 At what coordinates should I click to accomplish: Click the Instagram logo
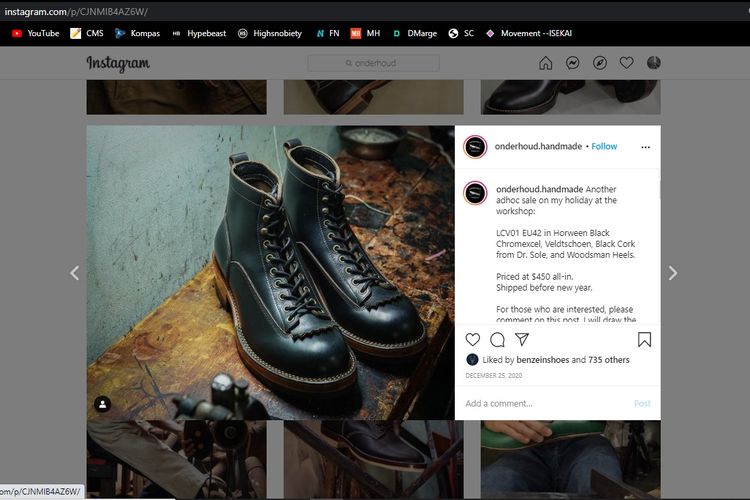(x=118, y=63)
